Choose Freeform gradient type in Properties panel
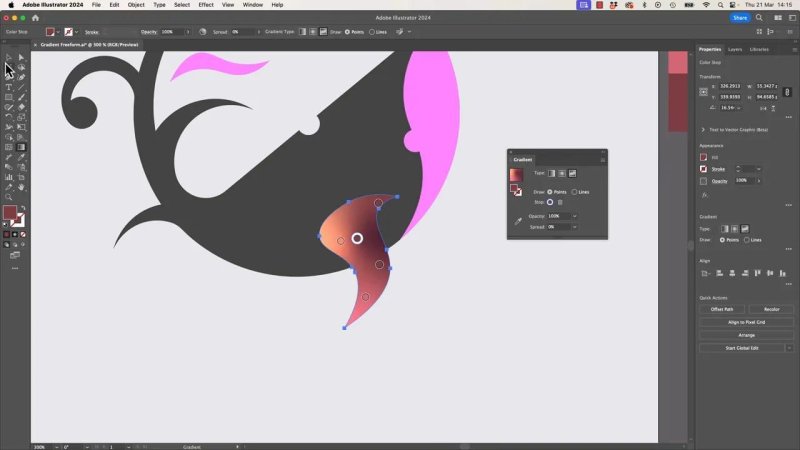This screenshot has width=800, height=450. click(x=745, y=229)
